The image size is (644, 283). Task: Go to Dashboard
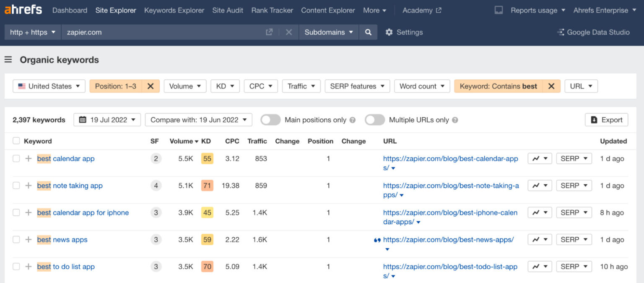(x=70, y=10)
